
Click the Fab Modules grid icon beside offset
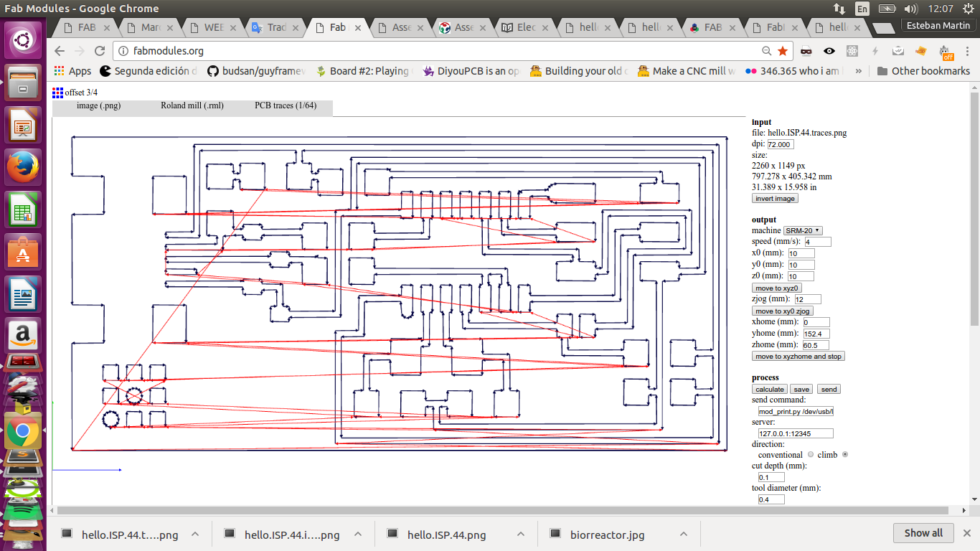pyautogui.click(x=57, y=93)
